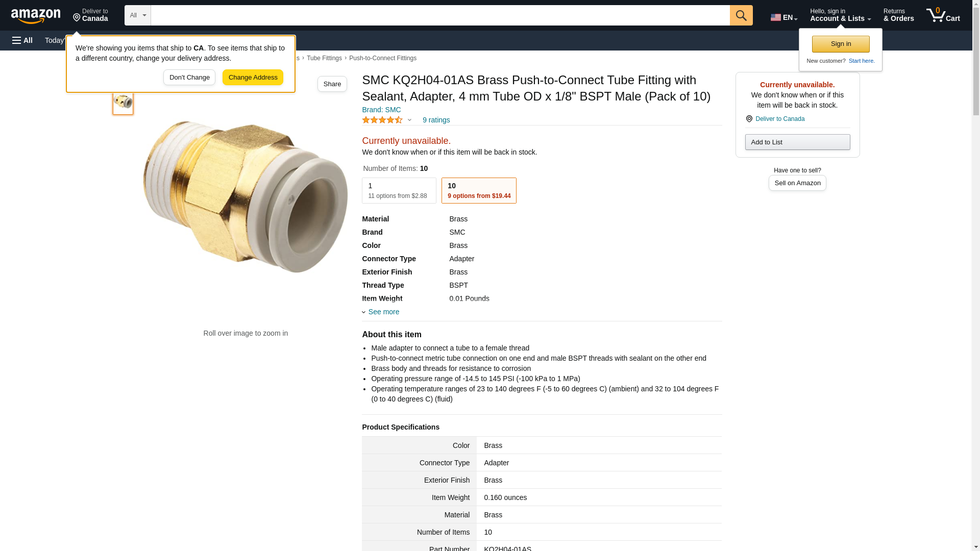Expand the Account & Lists menu
Viewport: 980px width, 551px height.
(x=840, y=15)
